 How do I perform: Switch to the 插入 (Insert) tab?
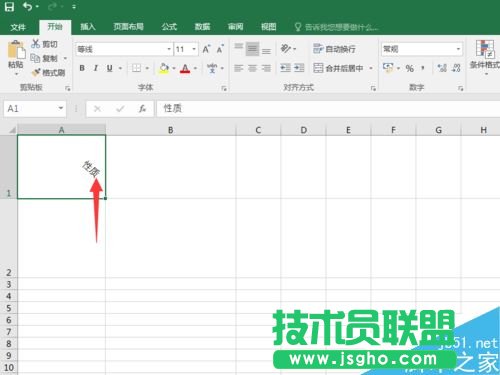88,27
